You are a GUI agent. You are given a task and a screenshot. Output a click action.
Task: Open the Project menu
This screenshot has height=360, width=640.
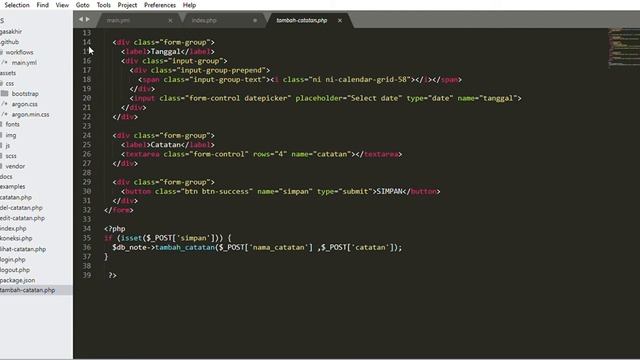[127, 5]
